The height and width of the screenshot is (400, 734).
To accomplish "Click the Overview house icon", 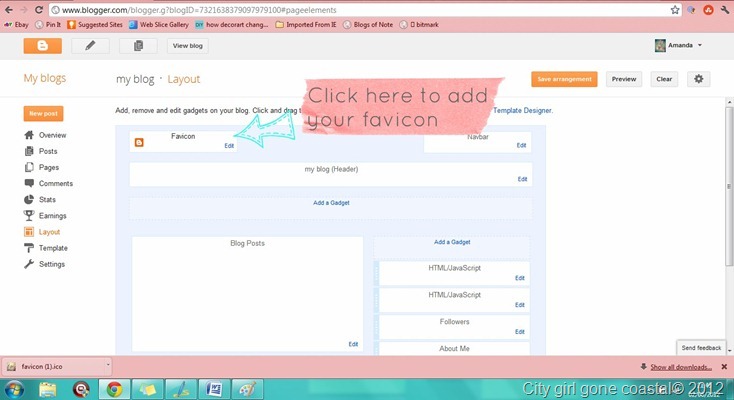I will click(x=29, y=135).
